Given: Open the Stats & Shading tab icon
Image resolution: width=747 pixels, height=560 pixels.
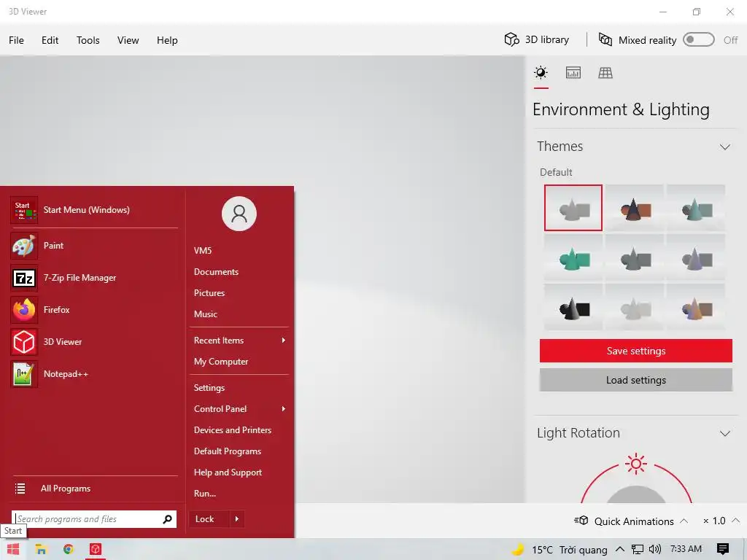Looking at the screenshot, I should point(573,73).
